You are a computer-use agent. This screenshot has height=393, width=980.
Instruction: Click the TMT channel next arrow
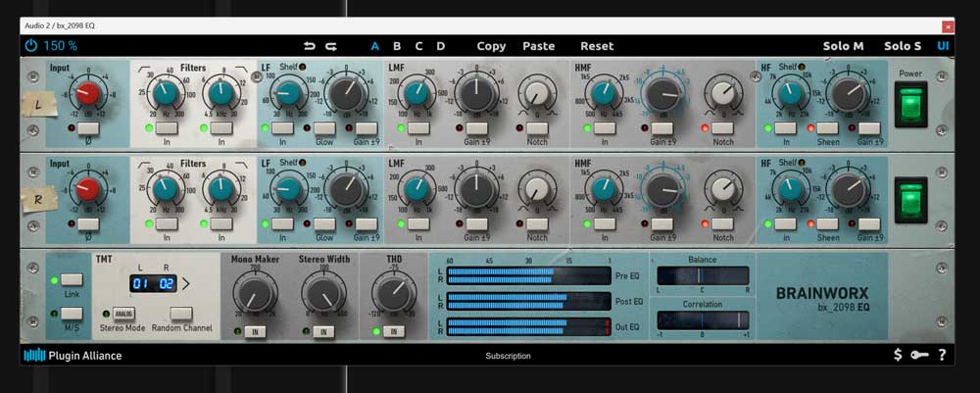click(184, 285)
